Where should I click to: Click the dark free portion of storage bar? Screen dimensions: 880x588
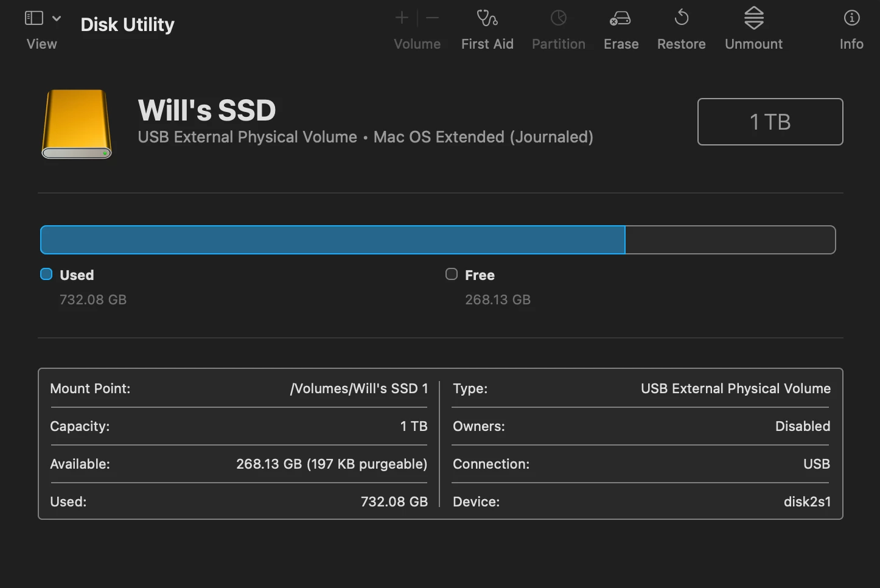730,240
